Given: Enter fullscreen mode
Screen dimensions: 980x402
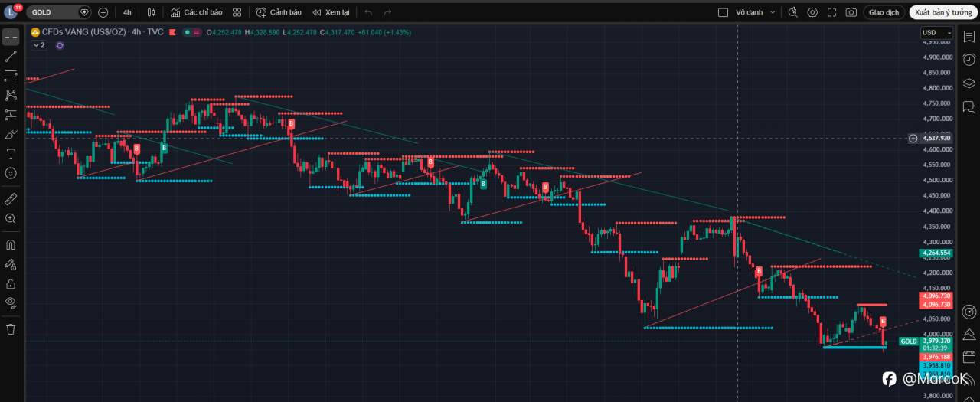Looking at the screenshot, I should pyautogui.click(x=831, y=12).
